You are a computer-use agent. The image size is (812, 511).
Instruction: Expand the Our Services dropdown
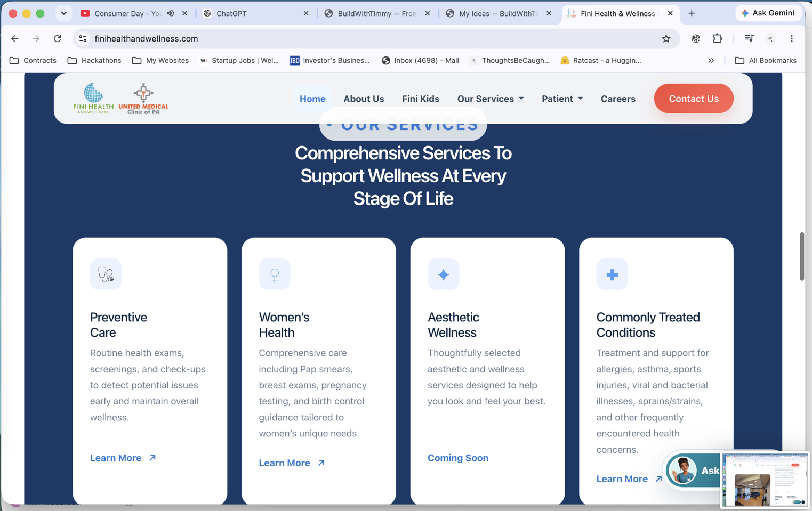[491, 99]
